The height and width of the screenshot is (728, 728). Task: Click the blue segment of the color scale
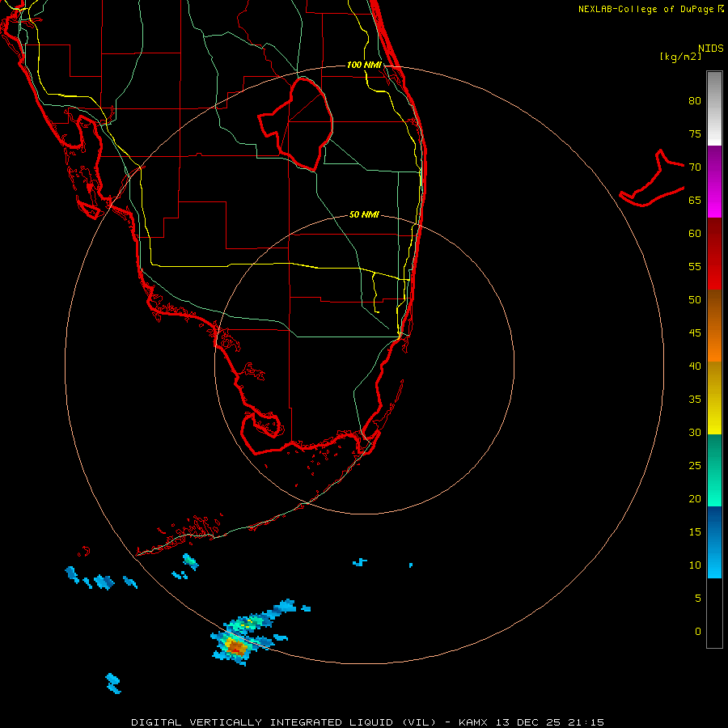tap(714, 542)
